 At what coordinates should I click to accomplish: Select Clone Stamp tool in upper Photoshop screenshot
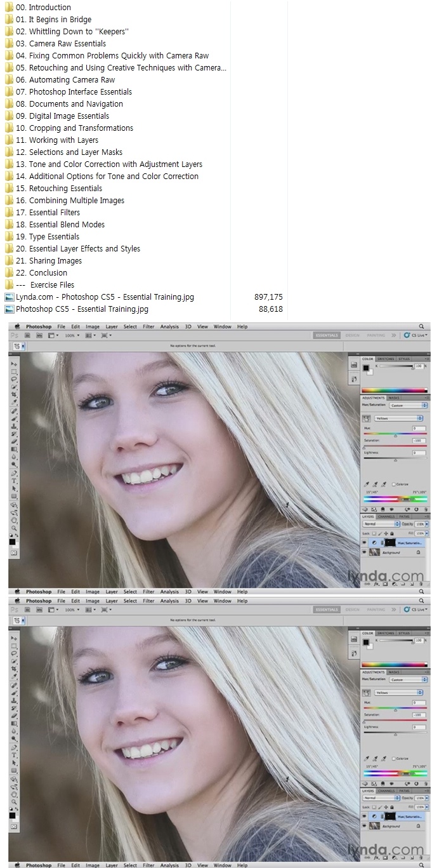coord(14,426)
